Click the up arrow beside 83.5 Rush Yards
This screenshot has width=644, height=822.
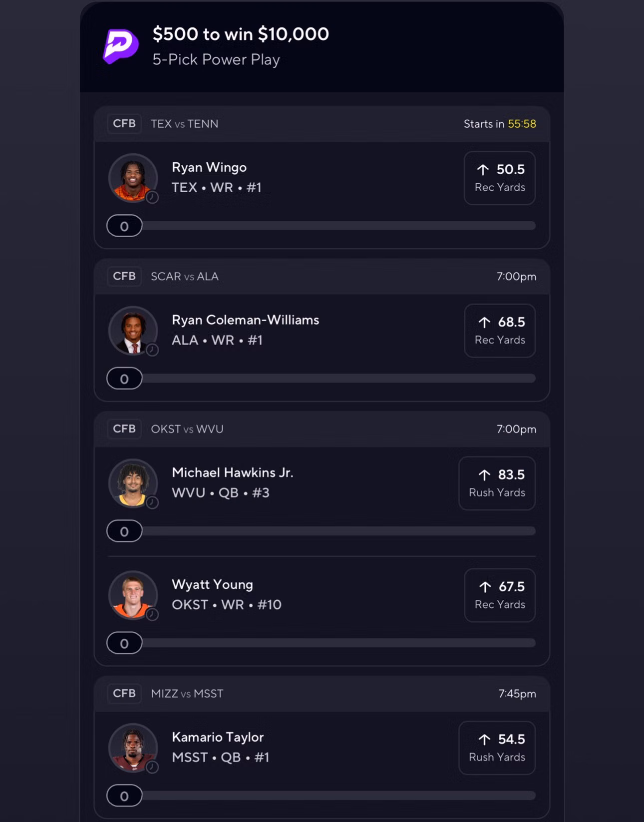pyautogui.click(x=484, y=475)
